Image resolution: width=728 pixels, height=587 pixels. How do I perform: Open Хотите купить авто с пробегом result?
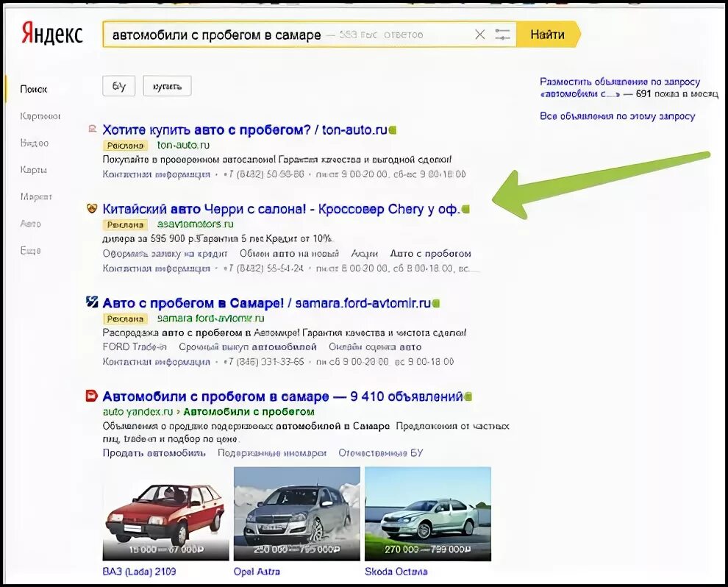[245, 130]
